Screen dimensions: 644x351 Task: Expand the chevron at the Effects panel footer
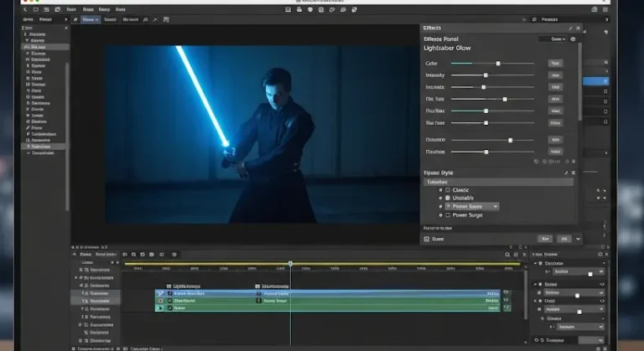579,239
